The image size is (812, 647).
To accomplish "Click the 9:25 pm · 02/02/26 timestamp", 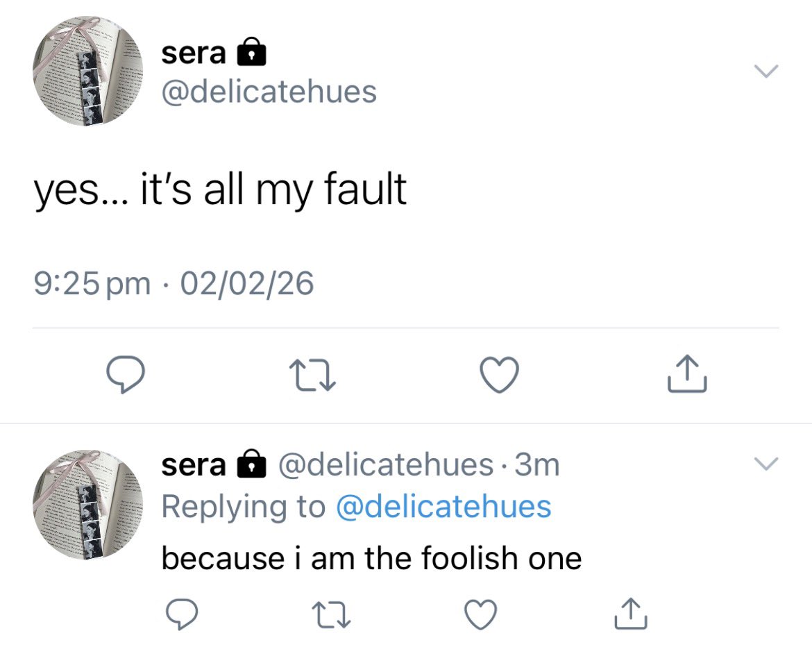I will 174,284.
